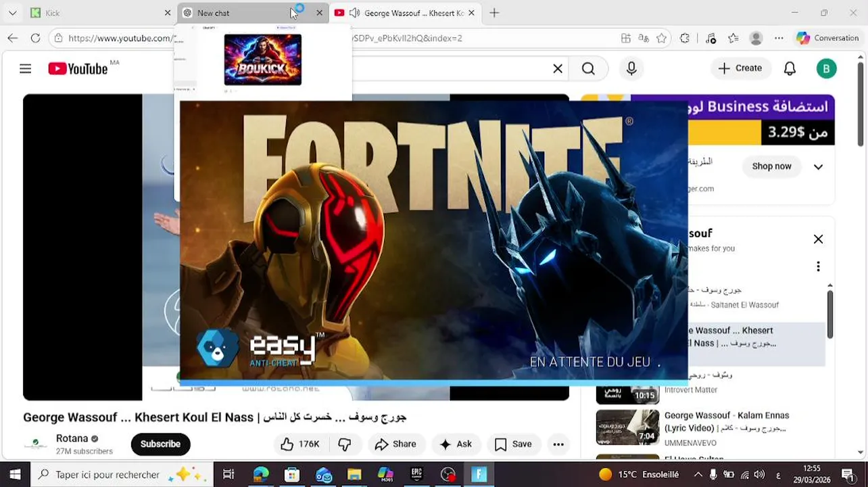Save the video to a playlist
The width and height of the screenshot is (868, 487).
(x=513, y=444)
